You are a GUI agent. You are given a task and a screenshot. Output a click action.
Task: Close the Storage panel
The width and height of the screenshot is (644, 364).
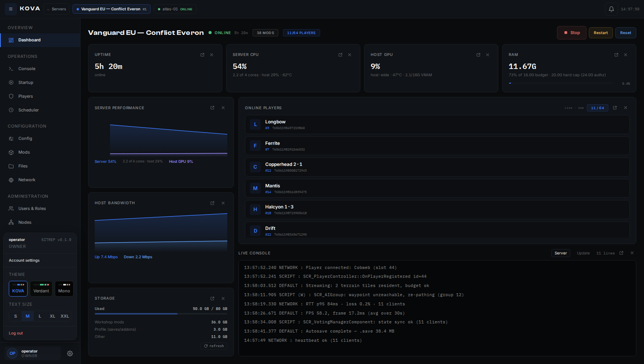[x=223, y=298]
